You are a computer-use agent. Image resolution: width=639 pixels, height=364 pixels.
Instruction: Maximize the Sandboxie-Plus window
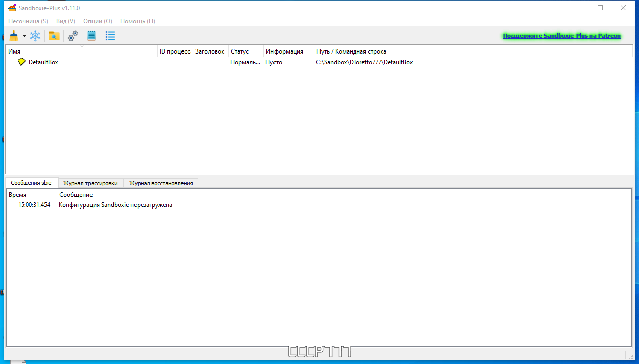click(600, 8)
